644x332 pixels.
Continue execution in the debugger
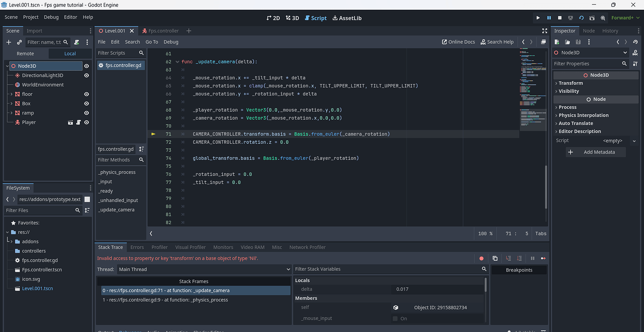tap(544, 258)
